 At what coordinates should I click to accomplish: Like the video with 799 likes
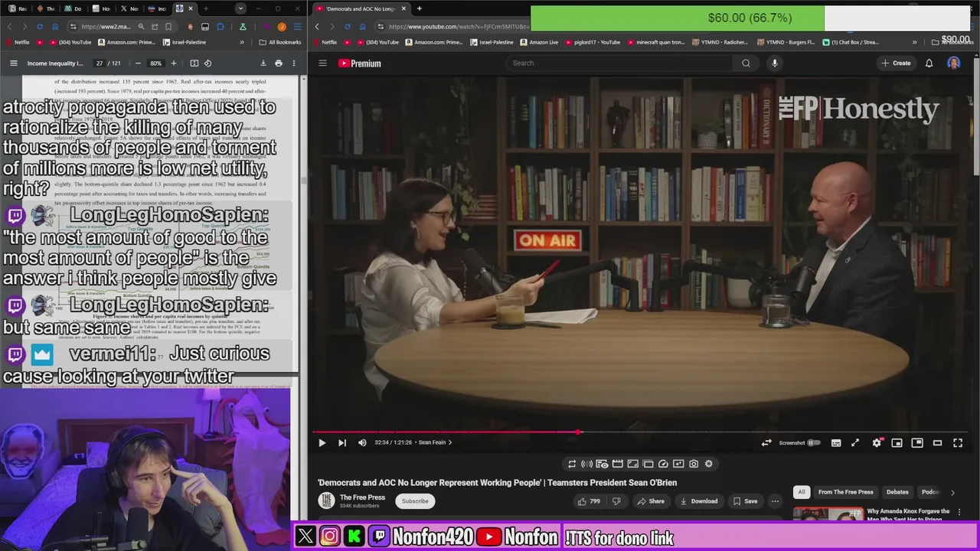click(x=589, y=501)
